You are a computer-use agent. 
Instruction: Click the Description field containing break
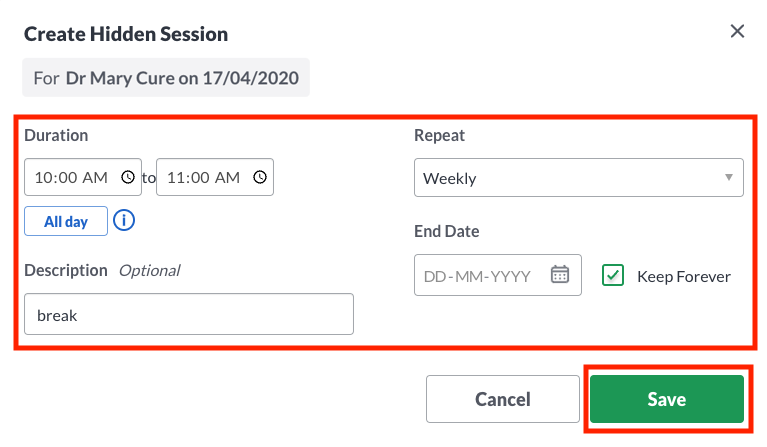pos(189,314)
